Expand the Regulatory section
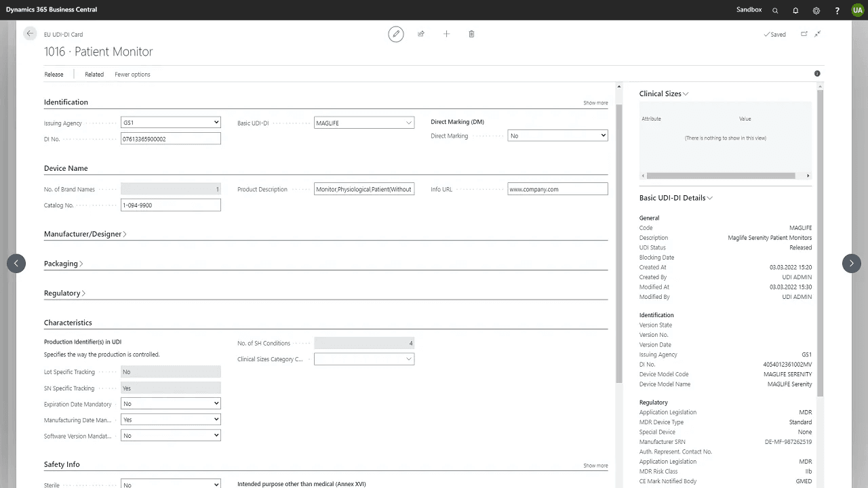Screen dimensions: 868x488 click(64, 293)
